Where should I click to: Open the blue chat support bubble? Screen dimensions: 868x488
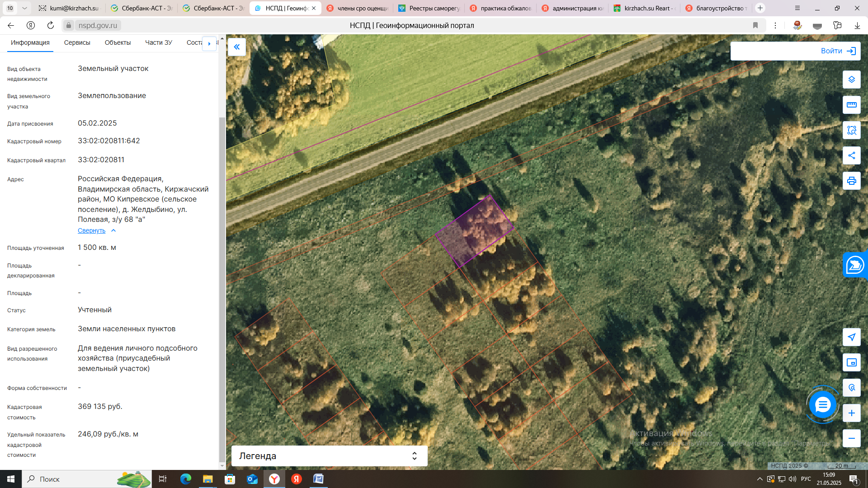(x=822, y=404)
